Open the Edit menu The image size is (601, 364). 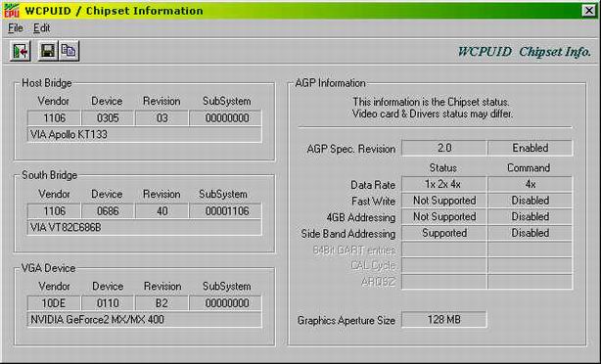(41, 28)
